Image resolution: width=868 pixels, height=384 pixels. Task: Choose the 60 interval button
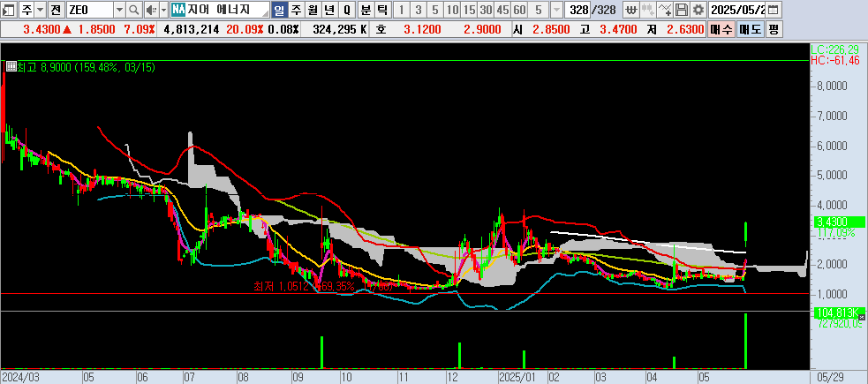click(520, 10)
